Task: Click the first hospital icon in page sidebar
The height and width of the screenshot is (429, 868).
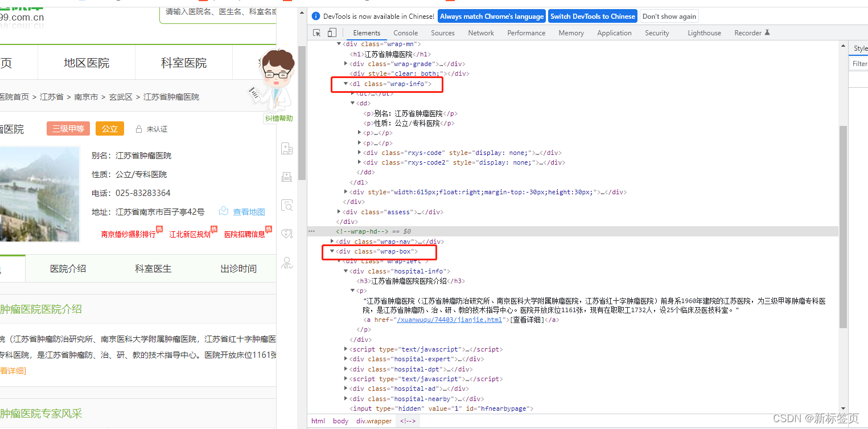Action: (287, 149)
